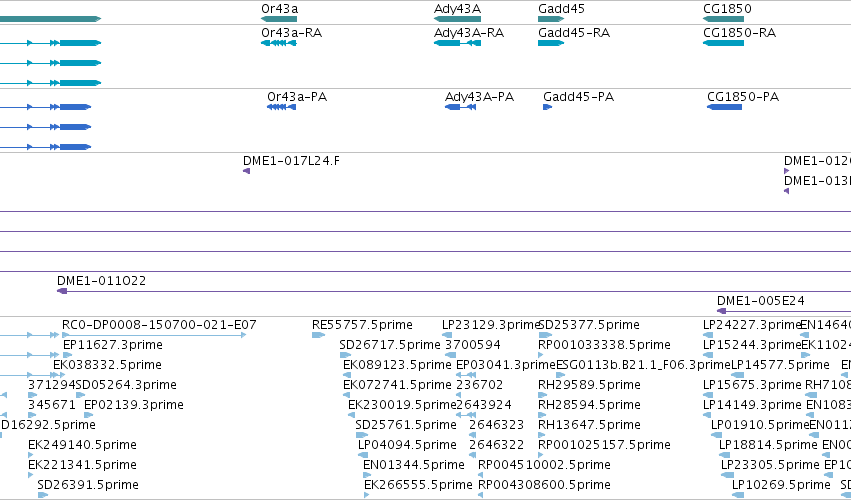This screenshot has height=500, width=851.
Task: Select the Ady43A-PA protein glyph
Action: coord(461,107)
